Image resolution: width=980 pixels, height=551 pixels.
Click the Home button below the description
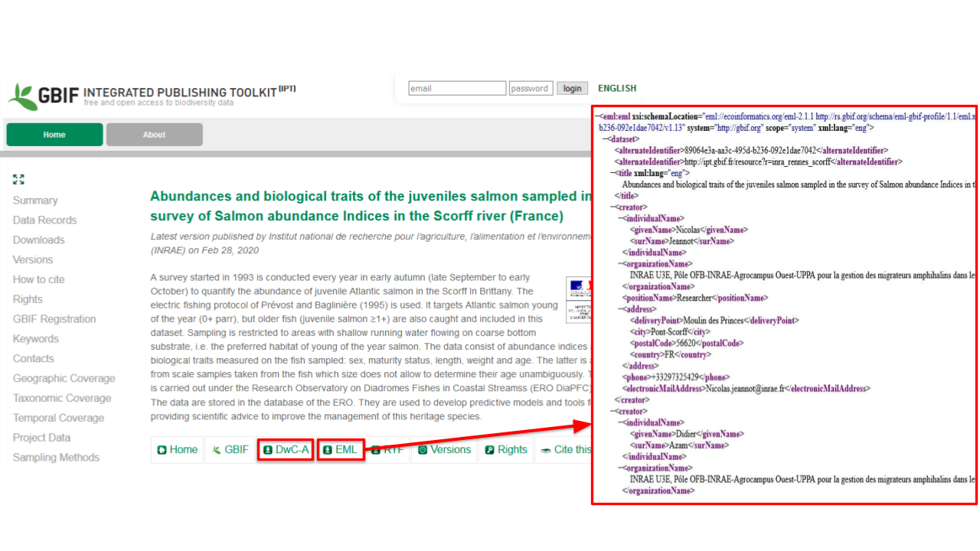(177, 450)
